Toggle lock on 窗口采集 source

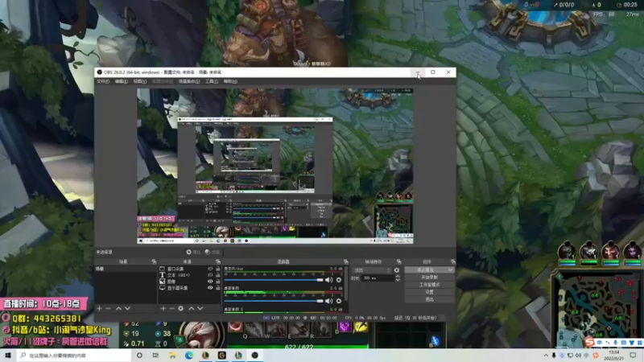pyautogui.click(x=217, y=269)
